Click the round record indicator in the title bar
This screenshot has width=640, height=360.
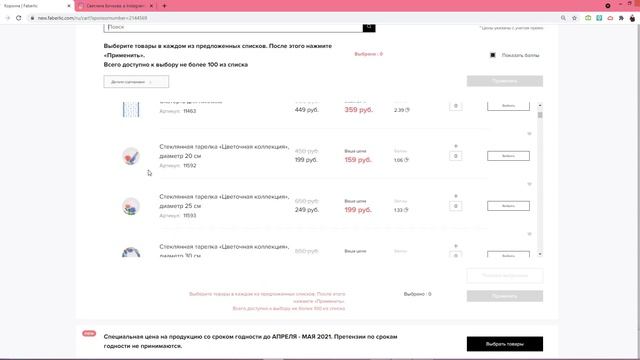click(x=608, y=6)
